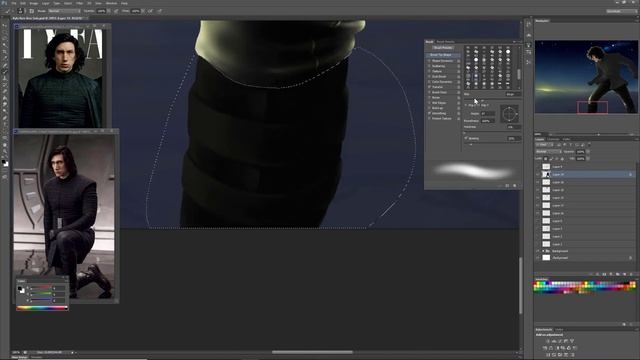Image resolution: width=640 pixels, height=360 pixels.
Task: Click a red swatch in the Swatches panel
Action: [x=536, y=283]
